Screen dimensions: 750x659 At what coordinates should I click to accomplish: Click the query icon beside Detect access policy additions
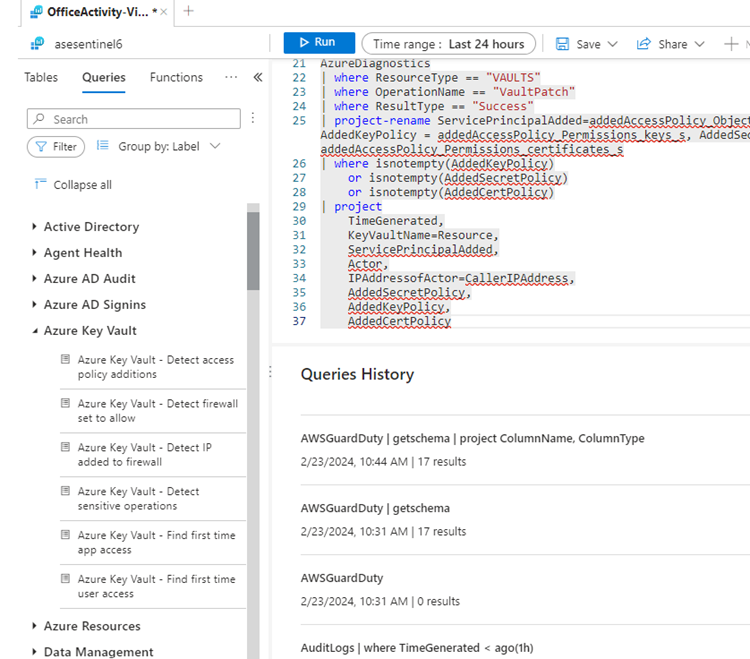(66, 359)
